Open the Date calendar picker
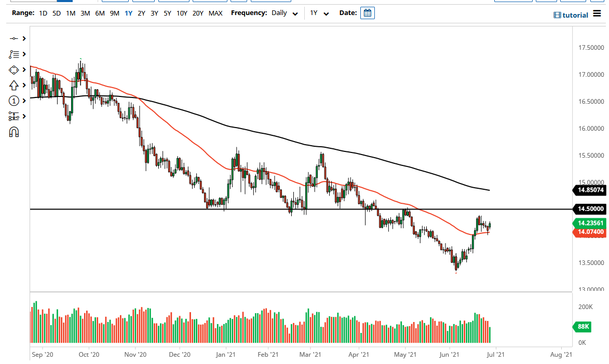This screenshot has width=609, height=364. [x=367, y=12]
